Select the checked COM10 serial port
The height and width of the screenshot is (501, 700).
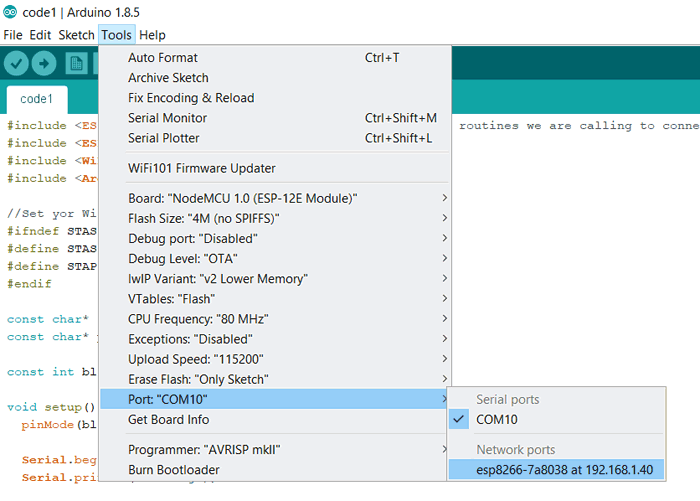556,419
